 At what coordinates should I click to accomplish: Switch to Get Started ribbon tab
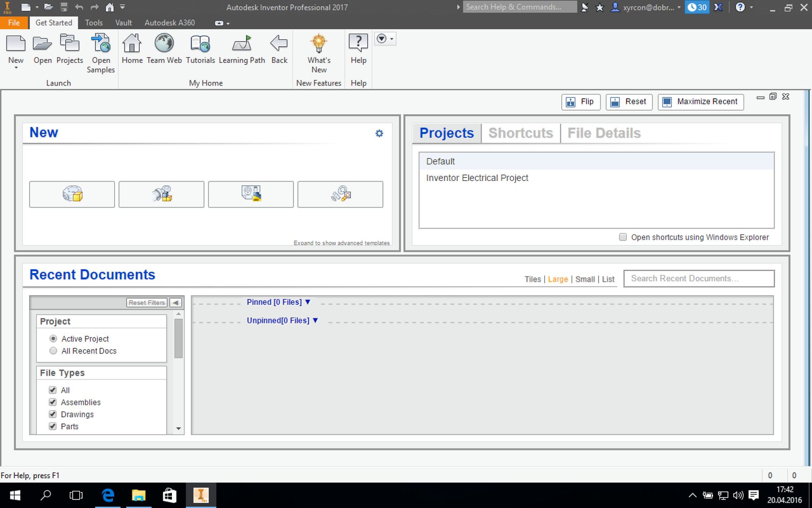click(54, 23)
